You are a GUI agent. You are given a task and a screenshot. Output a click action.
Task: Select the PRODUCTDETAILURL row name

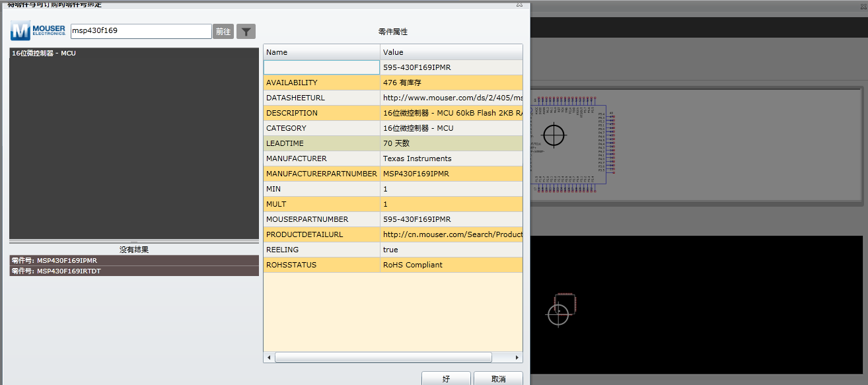(x=322, y=234)
